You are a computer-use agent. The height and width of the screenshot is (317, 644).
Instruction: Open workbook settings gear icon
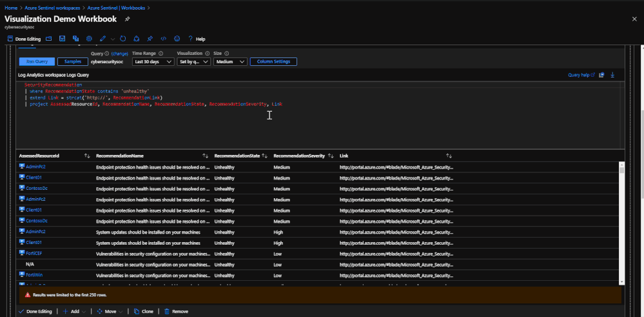click(89, 39)
